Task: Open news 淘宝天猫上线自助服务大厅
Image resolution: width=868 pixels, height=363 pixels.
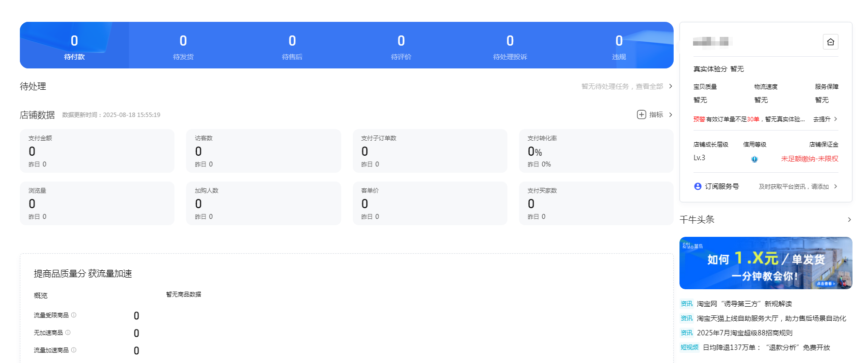Action: tap(772, 318)
